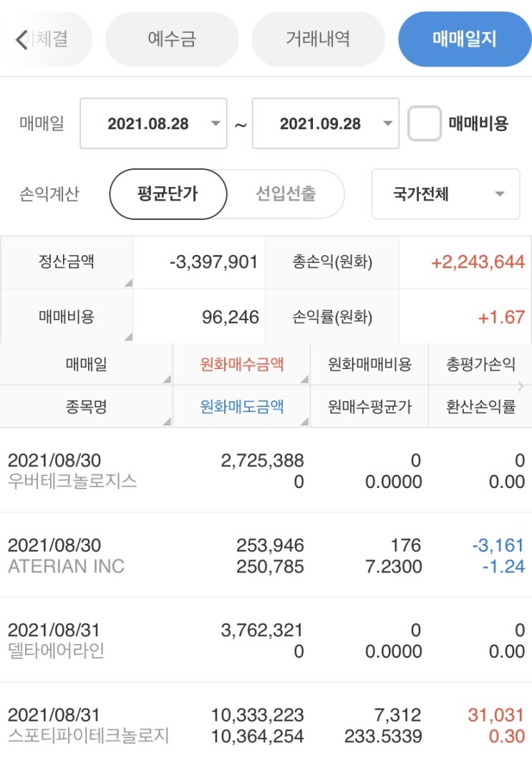This screenshot has height=763, width=532.
Task: Tap the 총평가손익 column header
Action: 480,364
